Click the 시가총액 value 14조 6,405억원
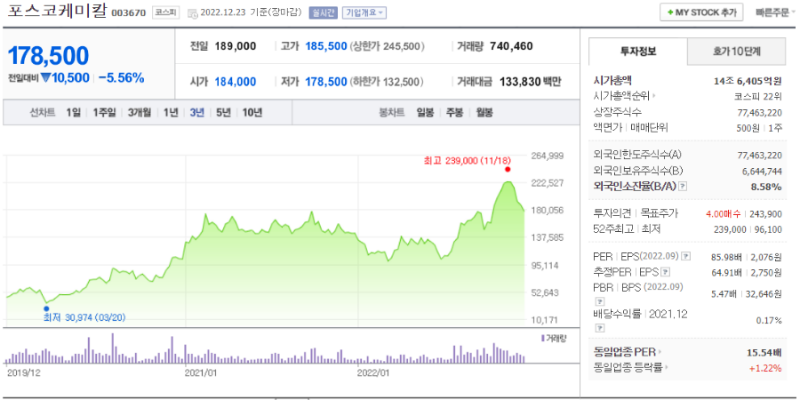 click(x=747, y=81)
